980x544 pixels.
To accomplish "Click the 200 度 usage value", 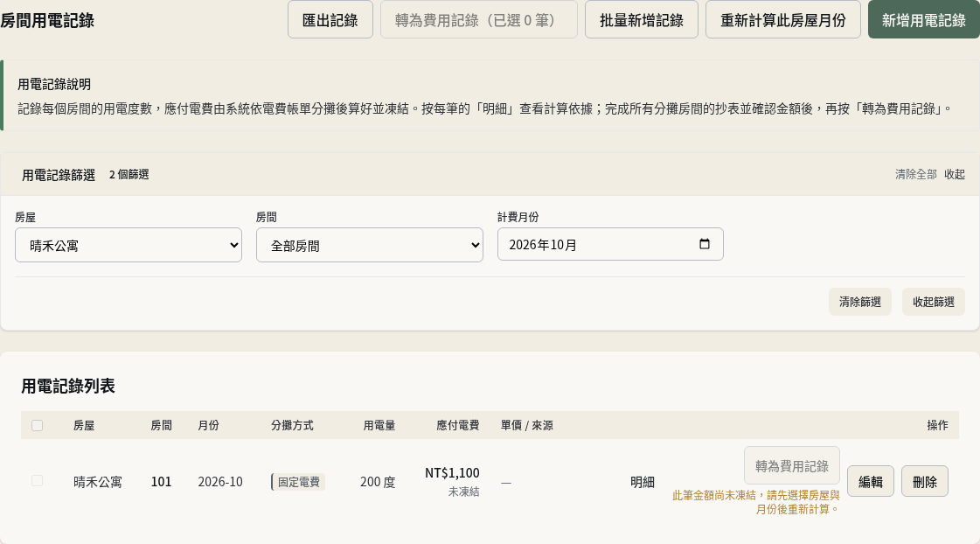I will [x=378, y=482].
